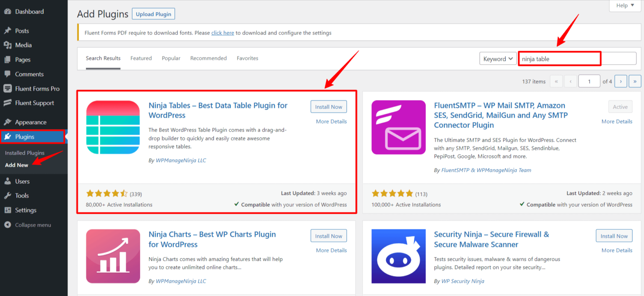Image resolution: width=644 pixels, height=296 pixels.
Task: Open the Popular plugins tab
Action: click(x=171, y=58)
